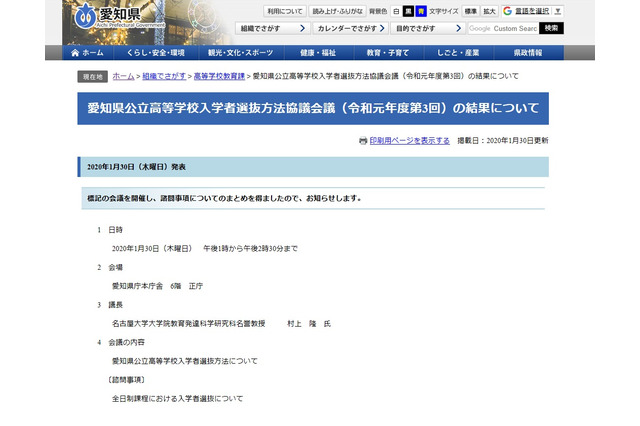Image resolution: width=640 pixels, height=426 pixels.
Task: Set text size to 標準
Action: tap(471, 11)
